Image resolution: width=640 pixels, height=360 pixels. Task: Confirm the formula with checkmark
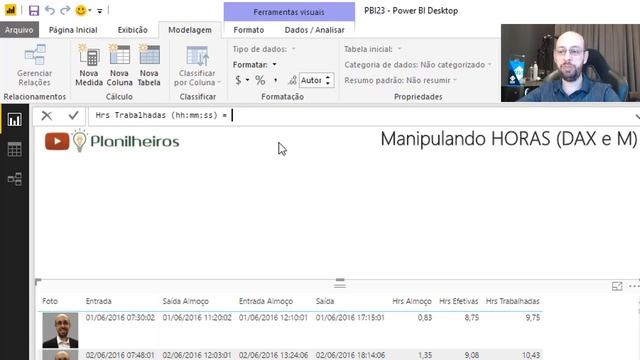coord(73,116)
